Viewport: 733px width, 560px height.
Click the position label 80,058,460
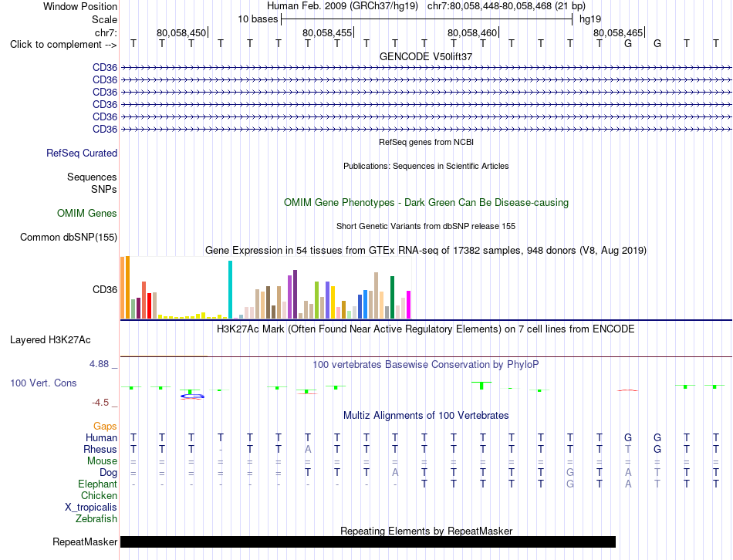tap(472, 32)
